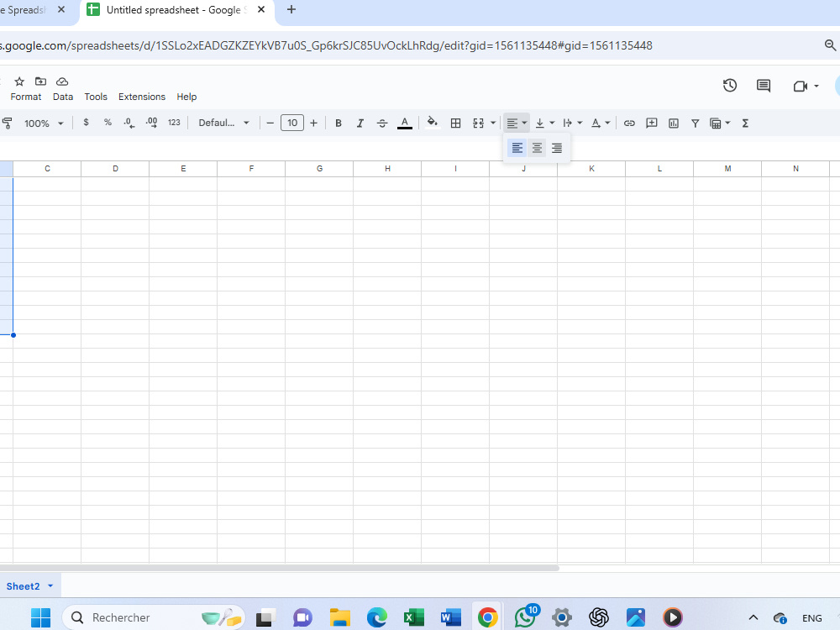Open the borders tool
The height and width of the screenshot is (630, 840).
455,123
